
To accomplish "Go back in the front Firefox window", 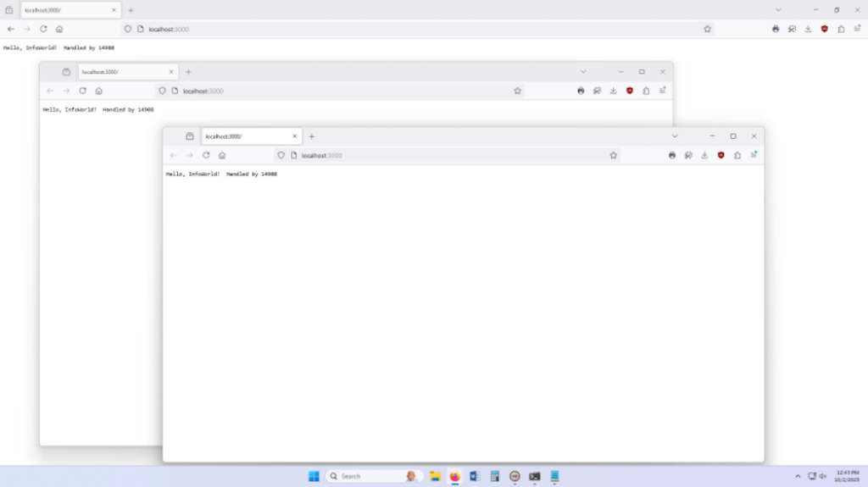I will [174, 156].
